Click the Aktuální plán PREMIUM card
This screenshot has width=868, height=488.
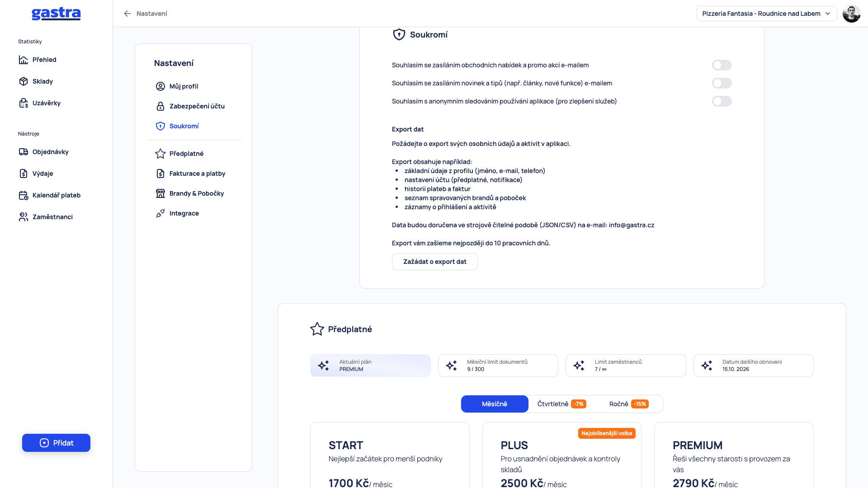(x=370, y=366)
